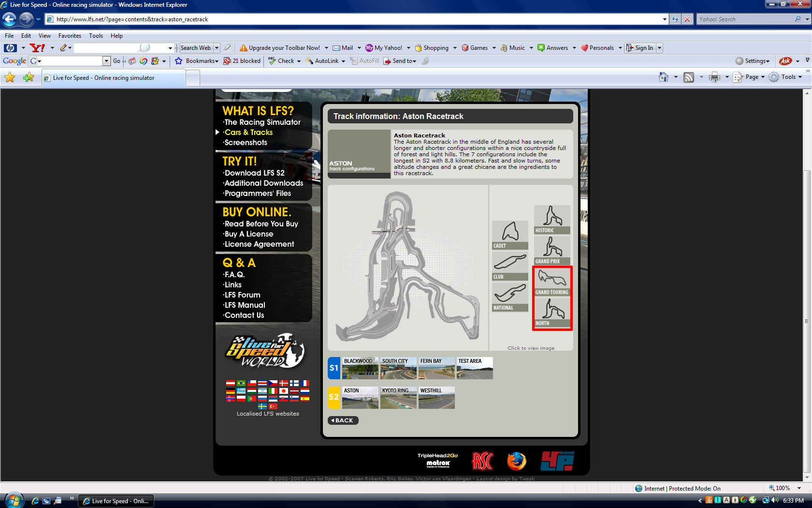
Task: Open the new blank tab button
Action: [x=193, y=78]
